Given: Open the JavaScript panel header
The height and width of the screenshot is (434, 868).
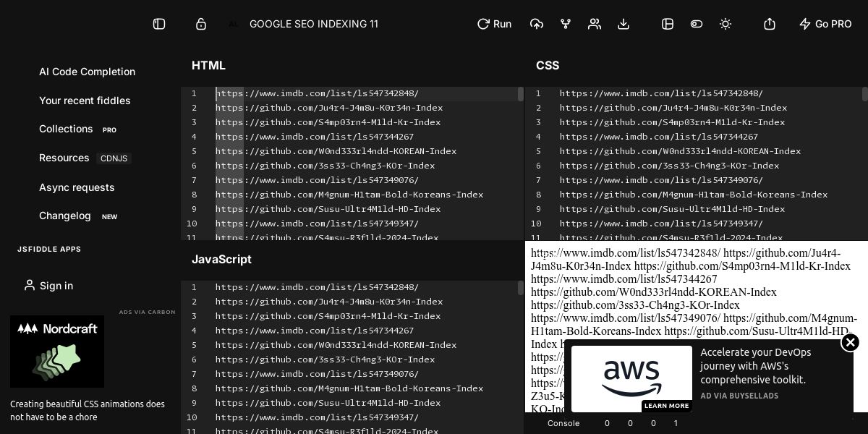Looking at the screenshot, I should (221, 259).
